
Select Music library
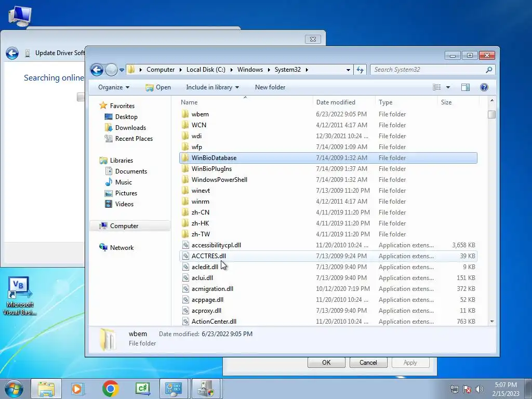[x=124, y=182]
